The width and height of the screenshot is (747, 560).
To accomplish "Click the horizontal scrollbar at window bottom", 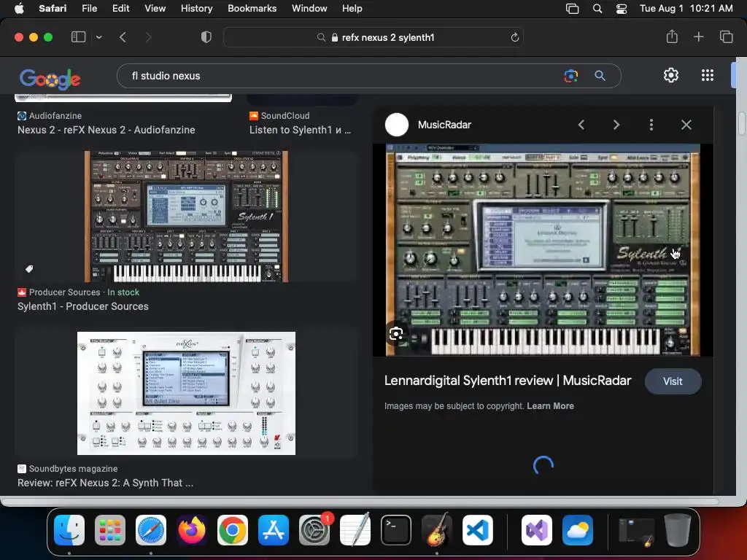I will click(x=360, y=502).
